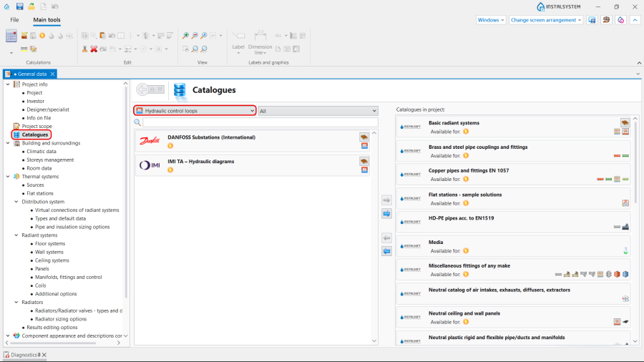
Task: Open the Change screen arrangement dropdown
Action: click(x=546, y=20)
